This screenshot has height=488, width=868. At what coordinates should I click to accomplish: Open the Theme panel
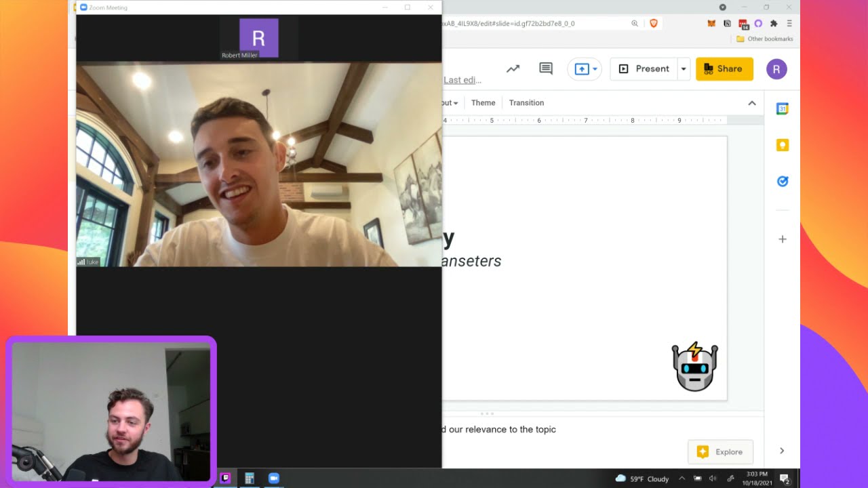[x=484, y=103]
